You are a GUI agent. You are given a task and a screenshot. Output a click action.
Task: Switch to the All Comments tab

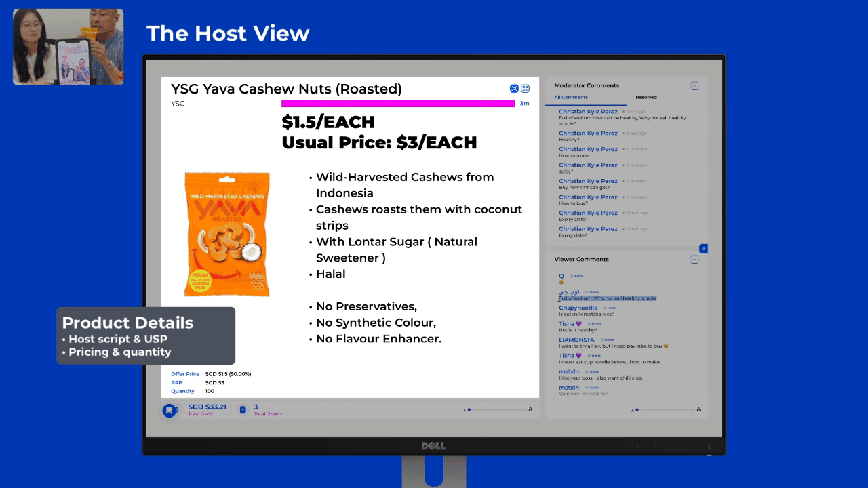(571, 98)
